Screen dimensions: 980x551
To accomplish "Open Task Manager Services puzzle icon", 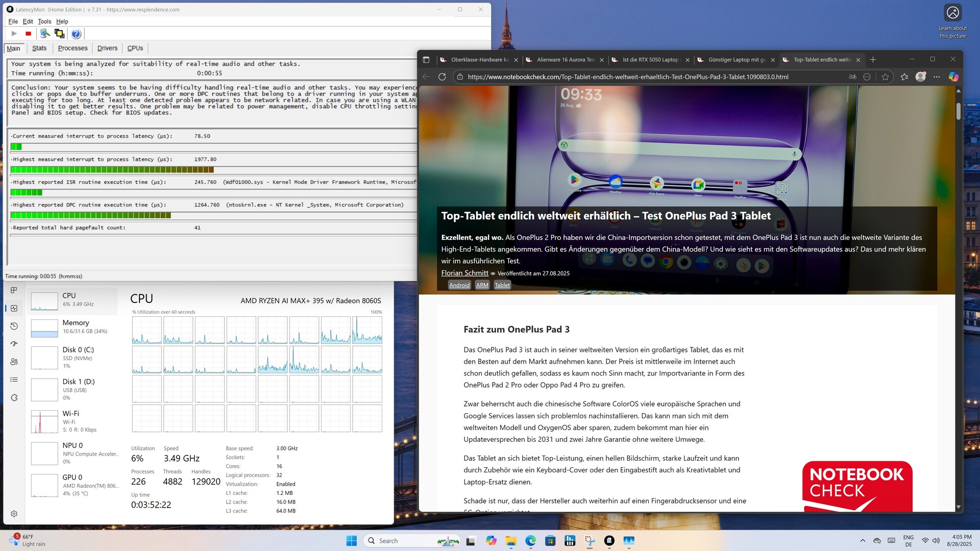I will click(14, 397).
